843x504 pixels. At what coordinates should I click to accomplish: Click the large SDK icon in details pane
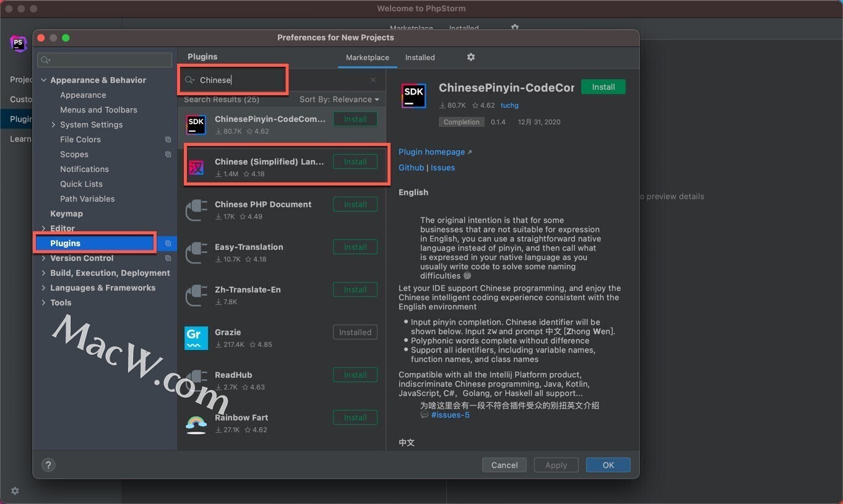tap(413, 96)
